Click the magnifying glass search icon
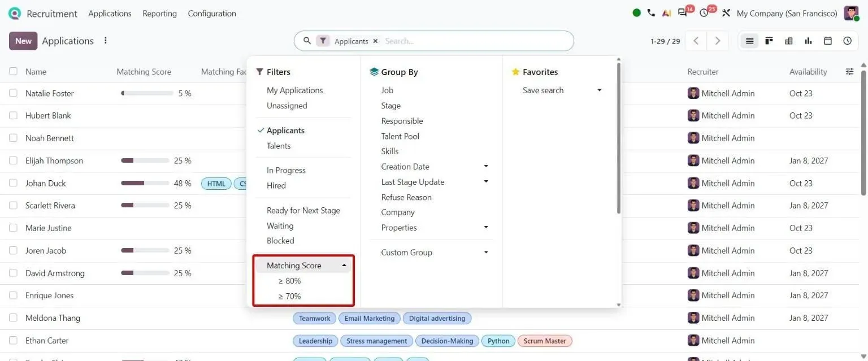The height and width of the screenshot is (361, 868). coord(307,41)
